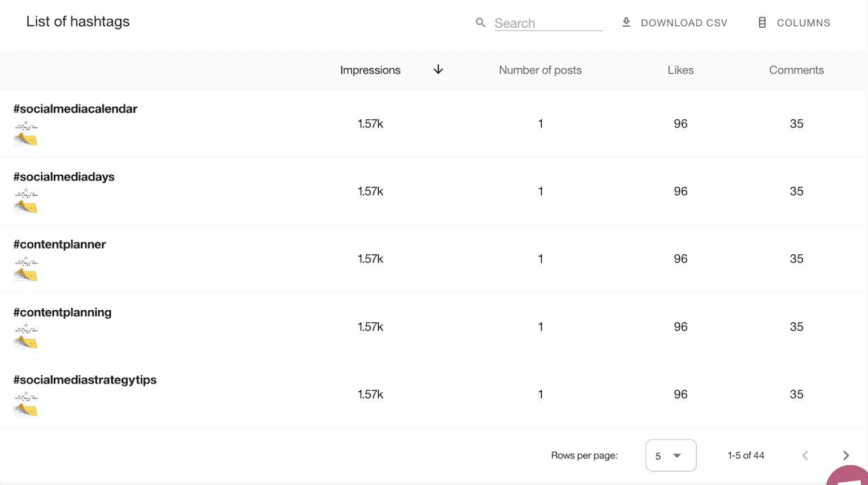This screenshot has width=868, height=485.
Task: Open the rows per page dropdown
Action: (670, 456)
